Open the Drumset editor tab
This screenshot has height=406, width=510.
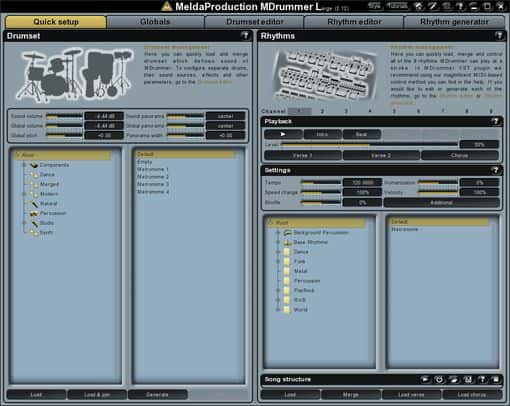click(254, 22)
